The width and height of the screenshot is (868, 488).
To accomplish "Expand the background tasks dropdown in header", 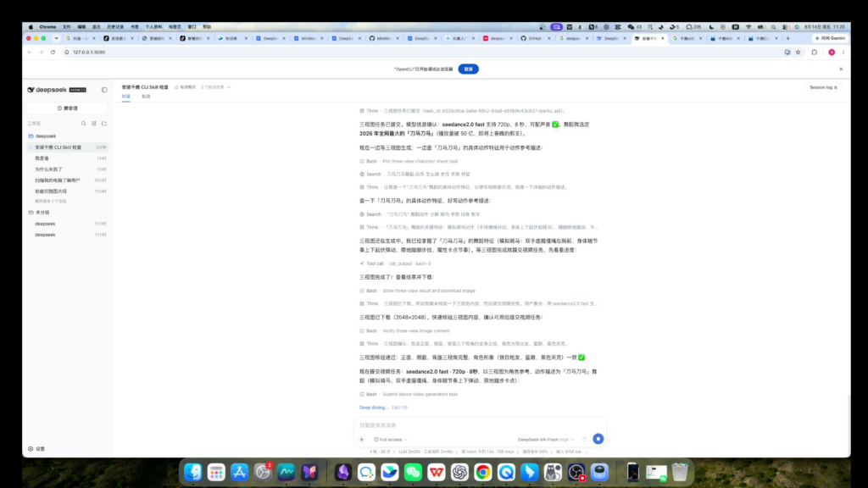I will (216, 87).
